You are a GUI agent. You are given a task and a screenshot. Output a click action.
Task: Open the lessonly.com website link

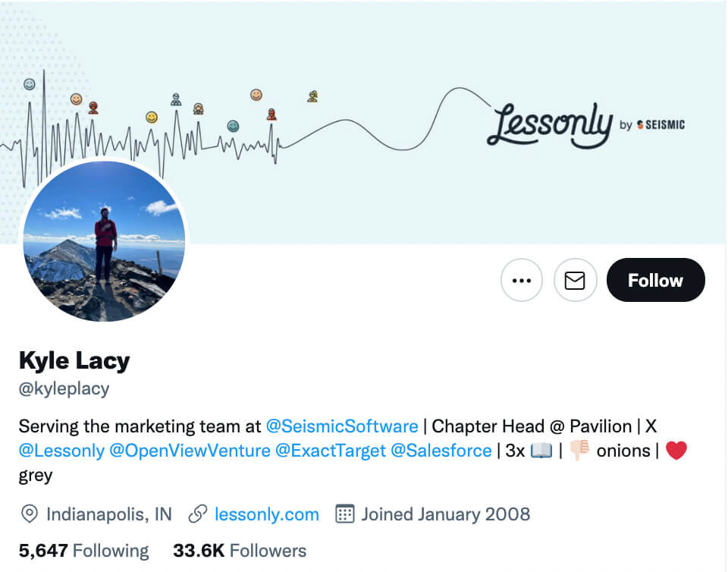[x=267, y=514]
